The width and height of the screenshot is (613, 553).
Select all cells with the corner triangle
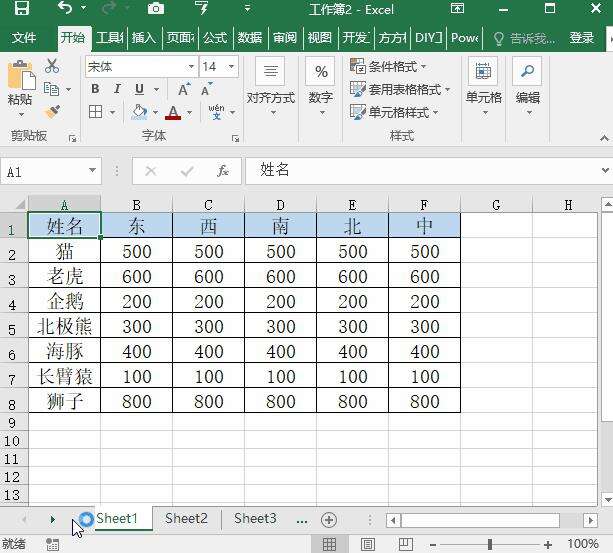(x=20, y=204)
